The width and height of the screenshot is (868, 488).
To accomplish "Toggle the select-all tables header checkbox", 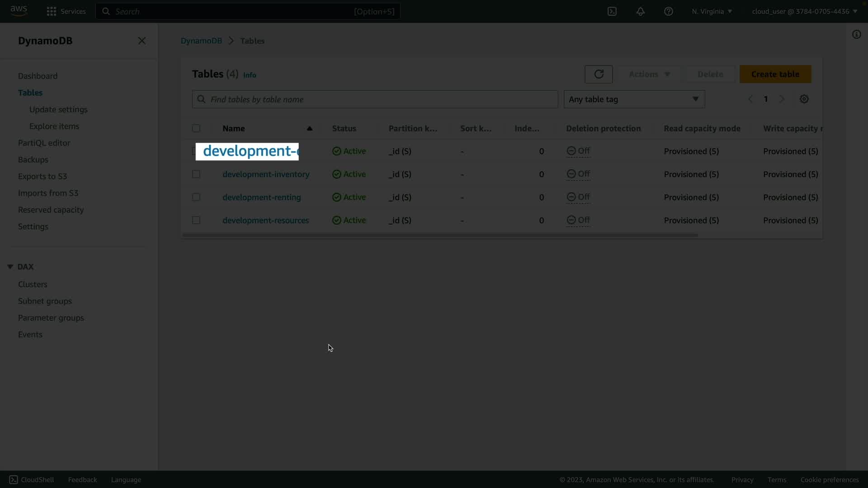I will point(196,128).
